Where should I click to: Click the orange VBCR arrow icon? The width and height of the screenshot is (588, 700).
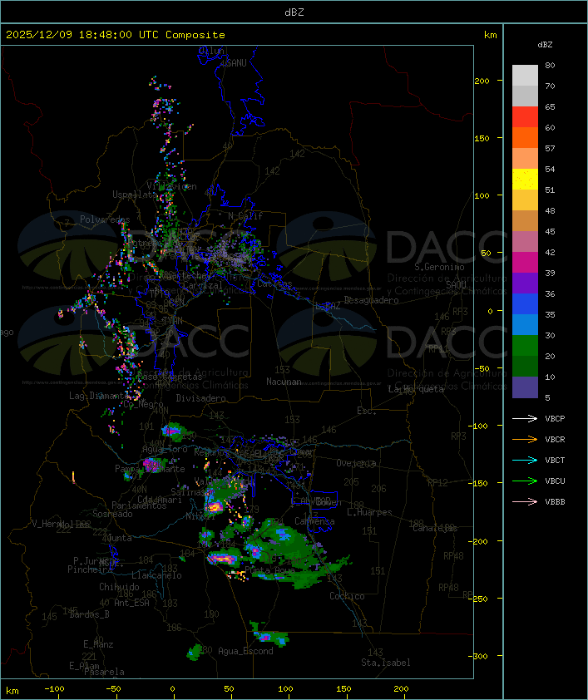[x=525, y=439]
